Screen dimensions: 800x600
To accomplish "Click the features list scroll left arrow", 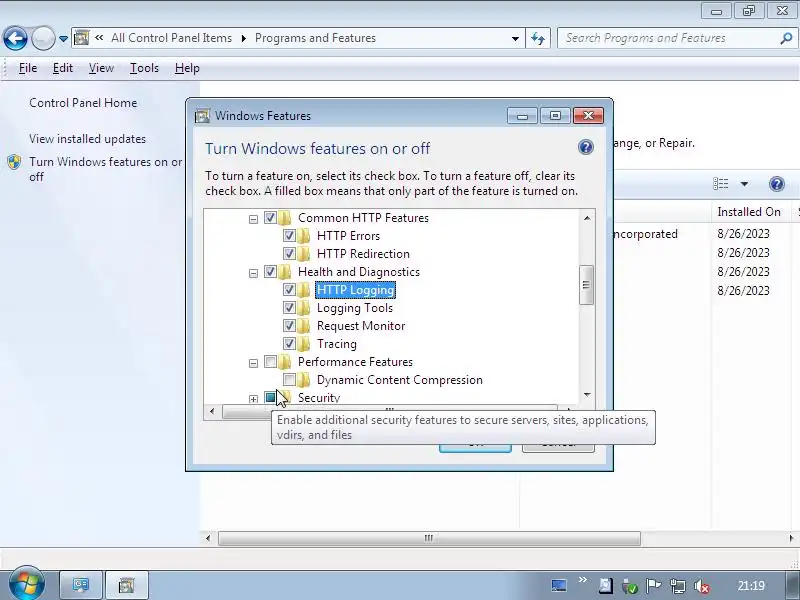I will click(x=212, y=411).
